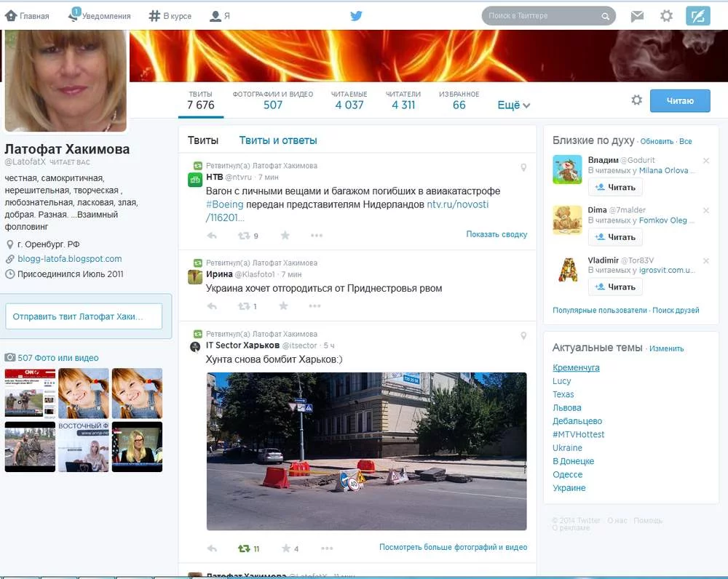728x579 pixels.
Task: Open more options on the НТВ tweet
Action: click(317, 235)
